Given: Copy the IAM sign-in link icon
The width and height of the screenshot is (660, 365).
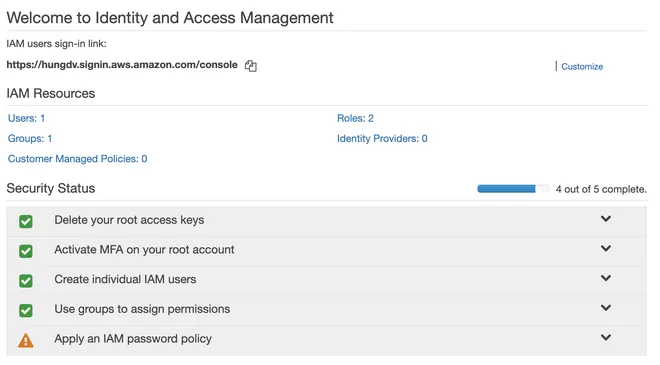Looking at the screenshot, I should 251,66.
